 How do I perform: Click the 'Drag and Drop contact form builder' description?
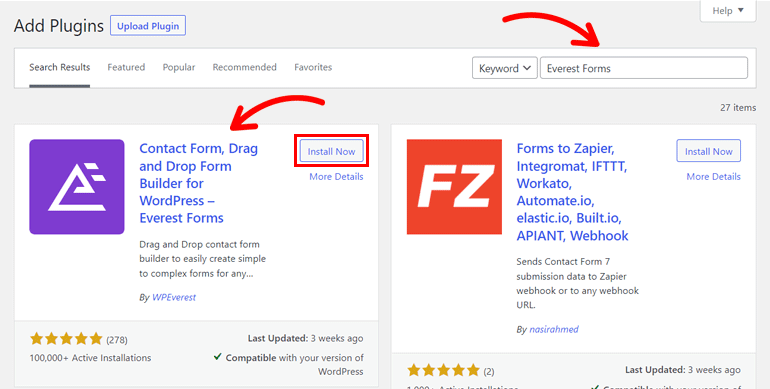pos(202,259)
